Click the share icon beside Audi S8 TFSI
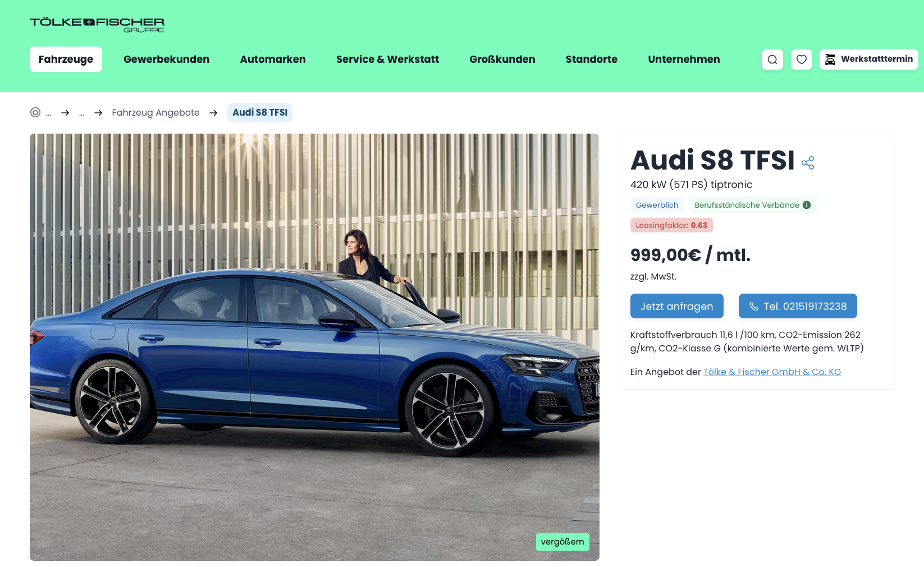Screen dimensions: 924x567 (x=808, y=163)
